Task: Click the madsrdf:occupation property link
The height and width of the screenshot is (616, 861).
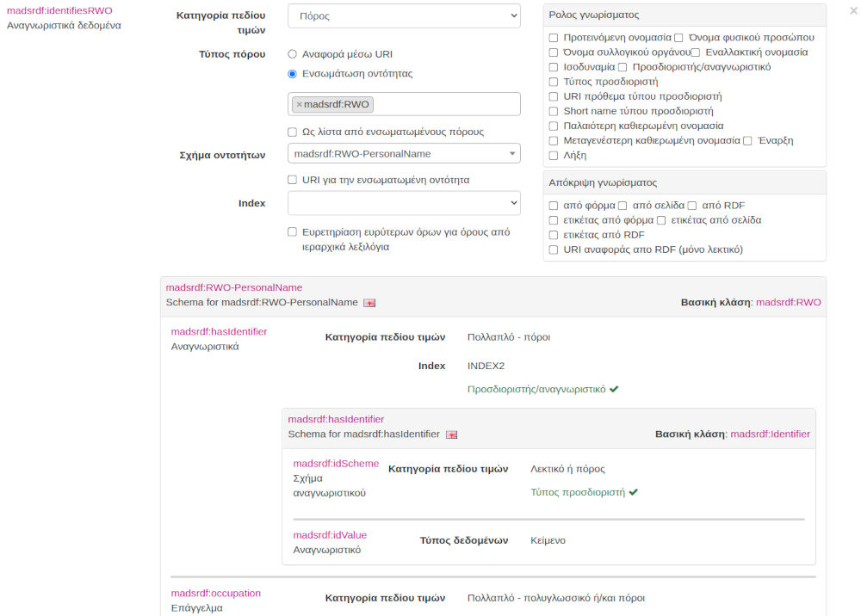Action: (215, 594)
